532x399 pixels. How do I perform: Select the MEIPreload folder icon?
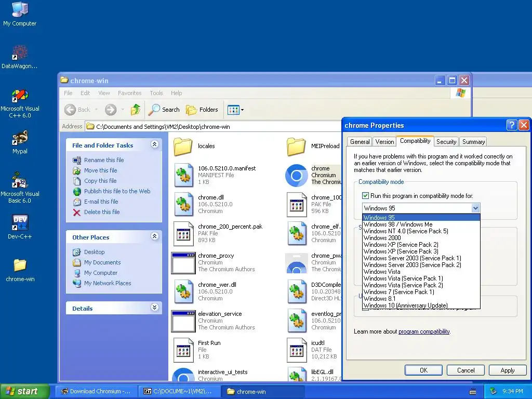(x=296, y=146)
